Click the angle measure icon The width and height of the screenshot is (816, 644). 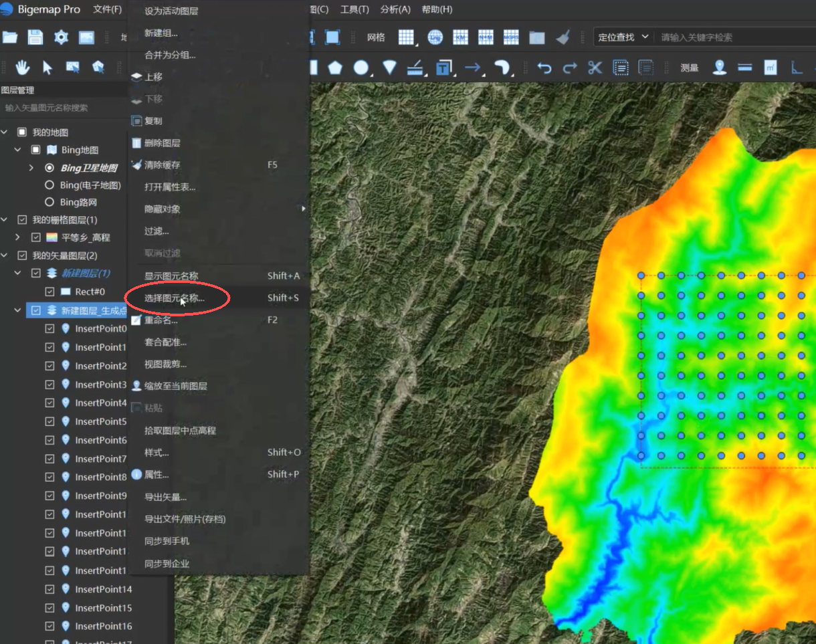coord(797,67)
